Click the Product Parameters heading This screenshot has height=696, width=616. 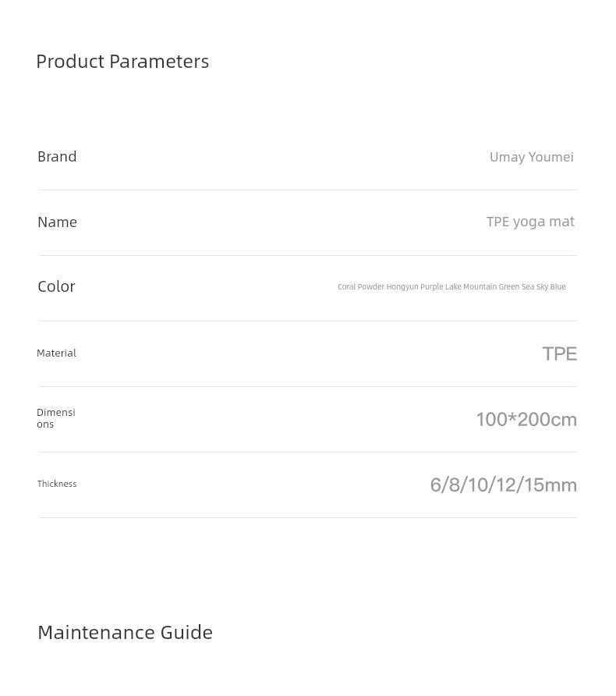(122, 62)
